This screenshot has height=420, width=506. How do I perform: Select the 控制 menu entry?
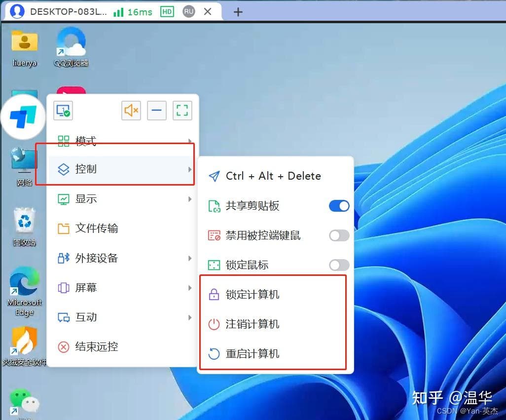[123, 169]
